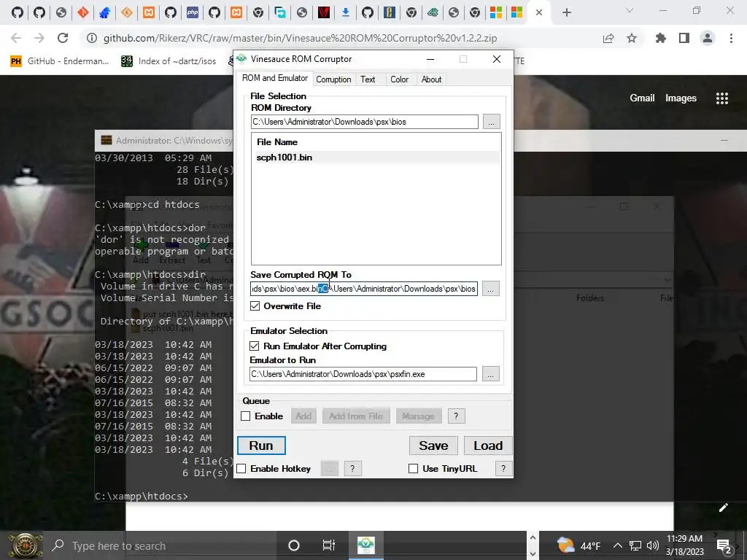747x560 pixels.
Task: Open the Images link
Action: [x=681, y=98]
